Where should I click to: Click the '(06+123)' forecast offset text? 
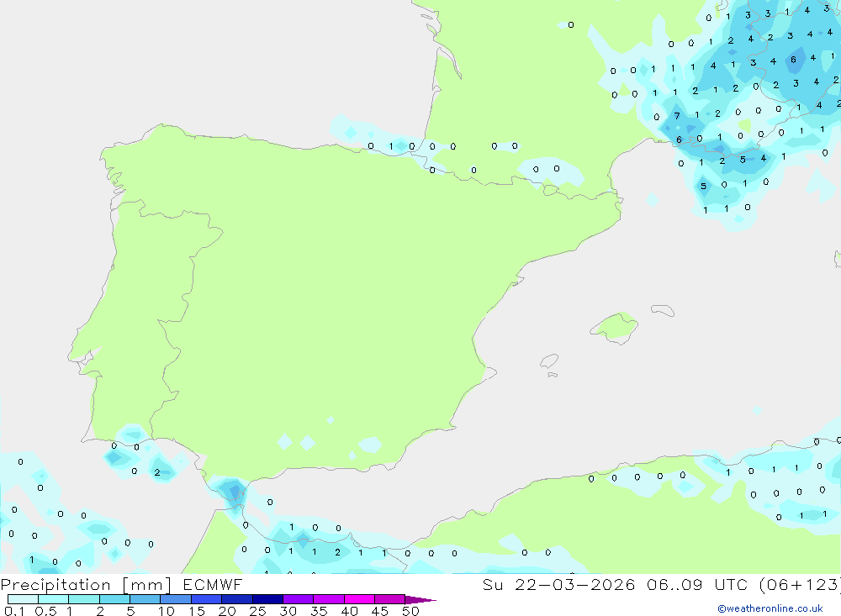click(801, 584)
